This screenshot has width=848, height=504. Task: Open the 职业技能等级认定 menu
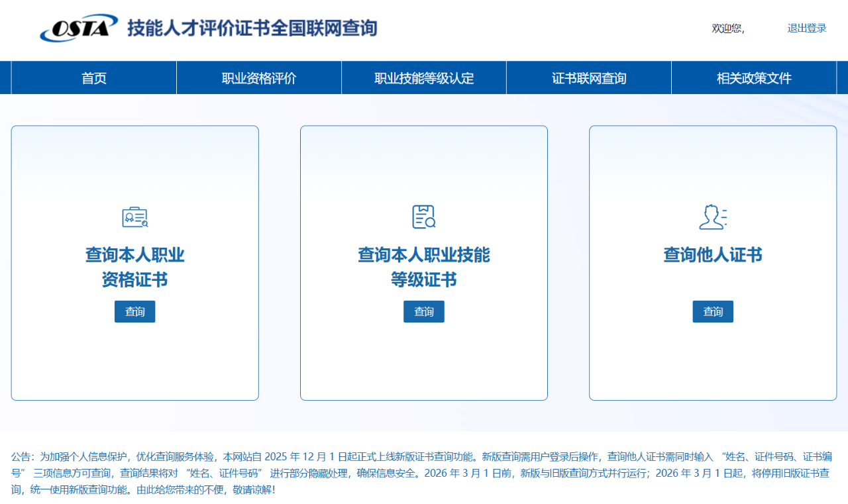coord(423,77)
